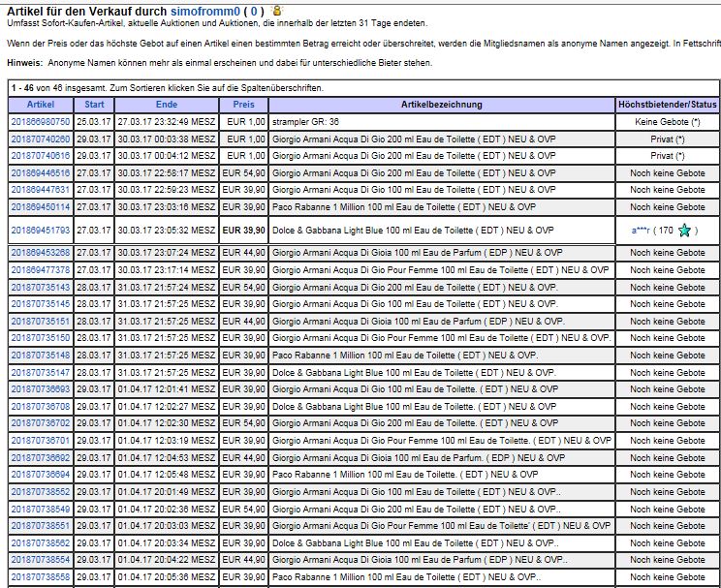The image size is (721, 588).
Task: Open item link ending 01.04.17 12:05:48
Action: [41, 475]
